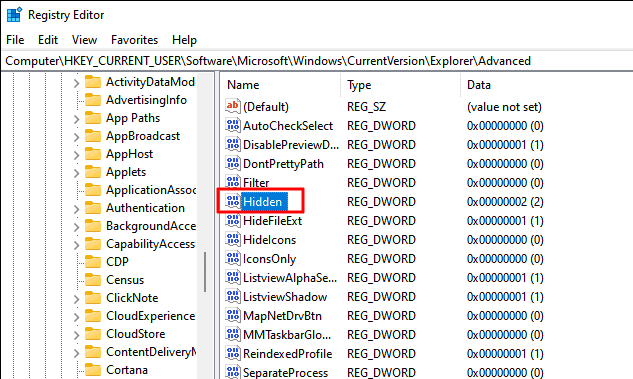Click Hidden's data value 0x00000002 (2)

505,202
